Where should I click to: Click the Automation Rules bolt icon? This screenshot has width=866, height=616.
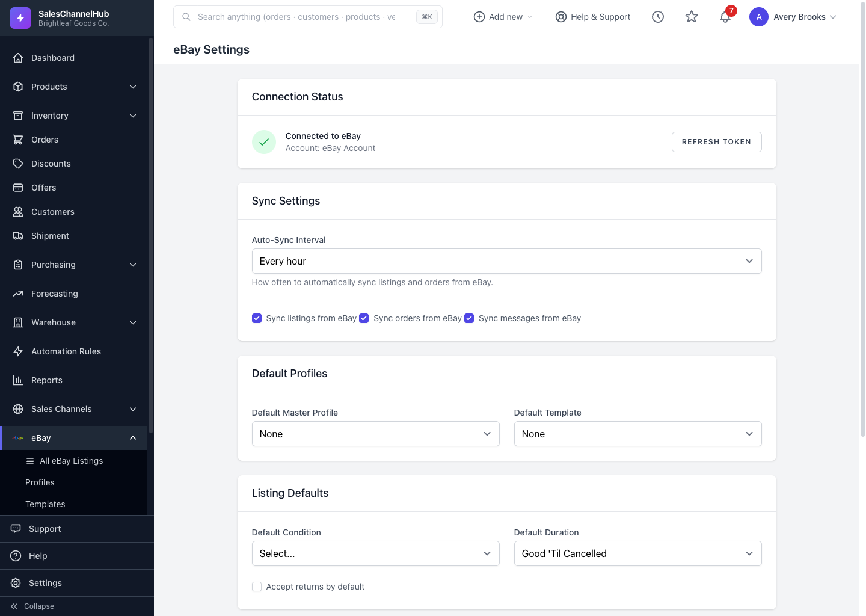18,351
